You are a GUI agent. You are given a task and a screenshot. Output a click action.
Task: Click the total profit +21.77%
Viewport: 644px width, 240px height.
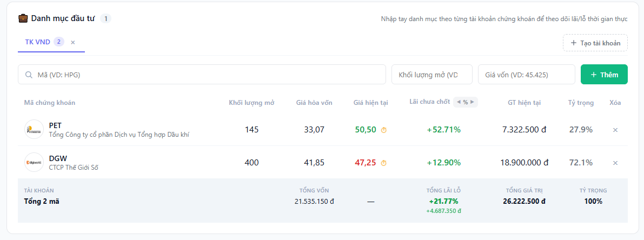pyautogui.click(x=443, y=201)
